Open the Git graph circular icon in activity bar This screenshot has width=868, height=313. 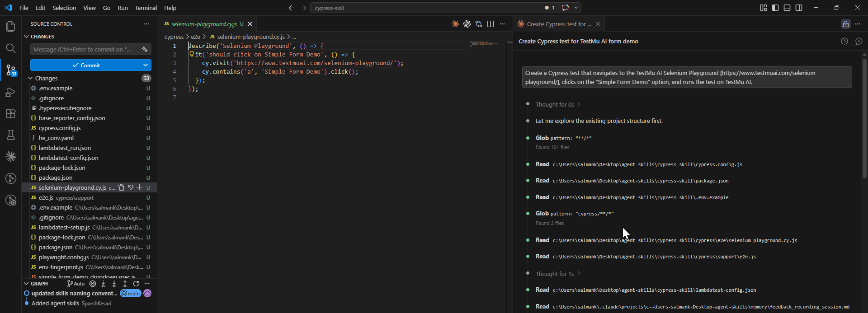[11, 178]
